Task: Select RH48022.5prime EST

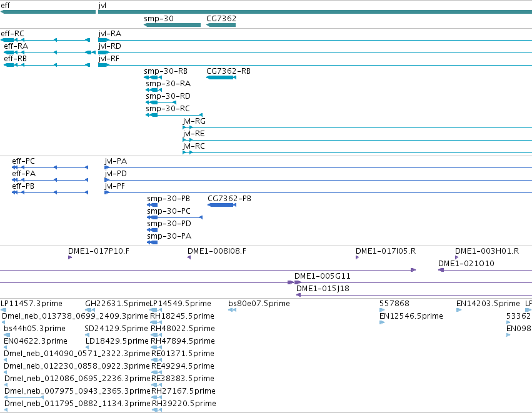Action: pyautogui.click(x=156, y=335)
